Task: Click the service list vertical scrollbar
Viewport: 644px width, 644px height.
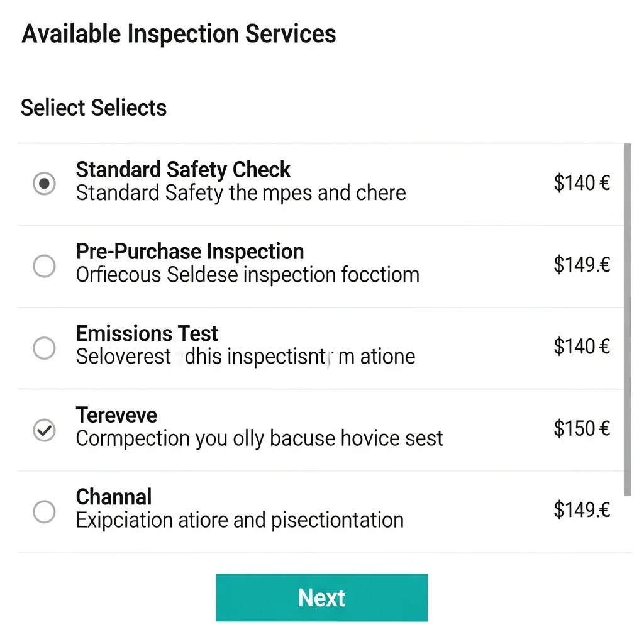Action: tap(627, 319)
